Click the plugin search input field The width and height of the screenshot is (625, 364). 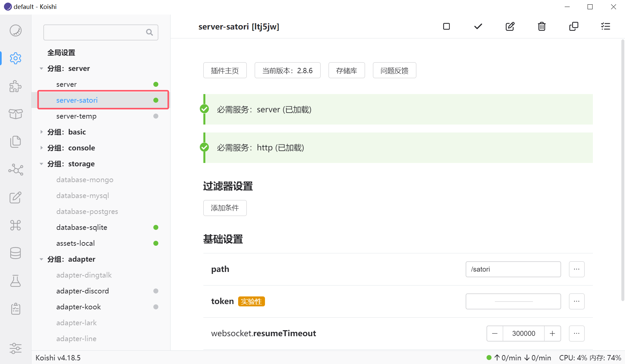(x=101, y=32)
